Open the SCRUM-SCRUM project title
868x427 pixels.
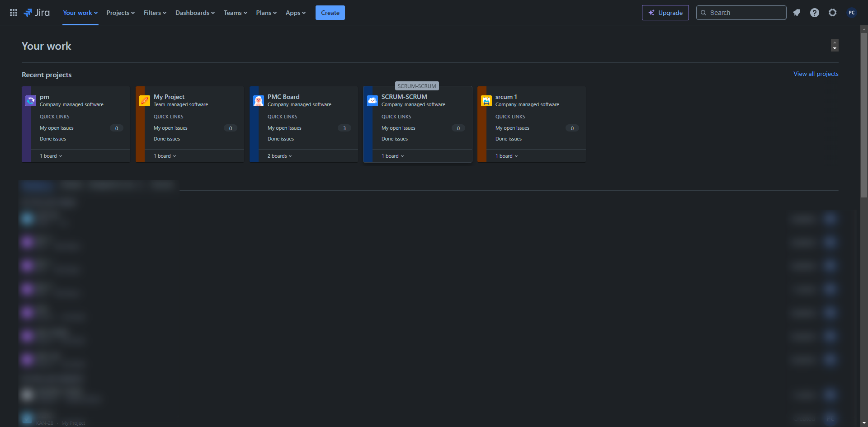click(404, 97)
